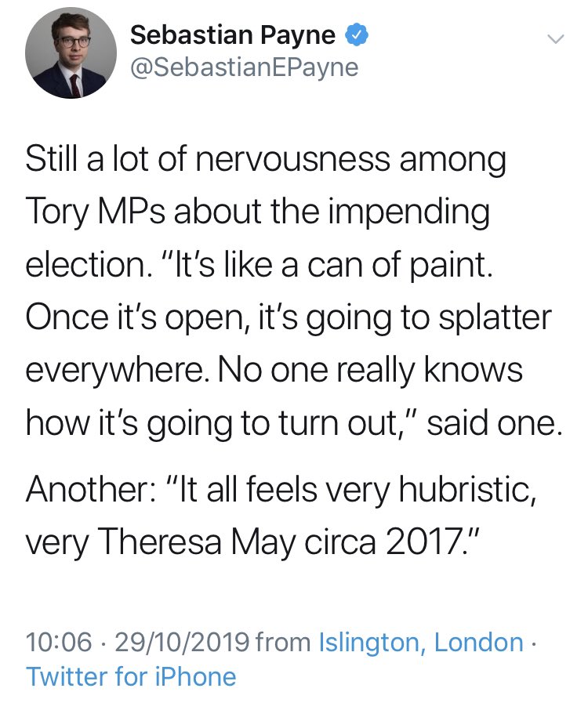Open the tweet options chevron menu

click(554, 38)
